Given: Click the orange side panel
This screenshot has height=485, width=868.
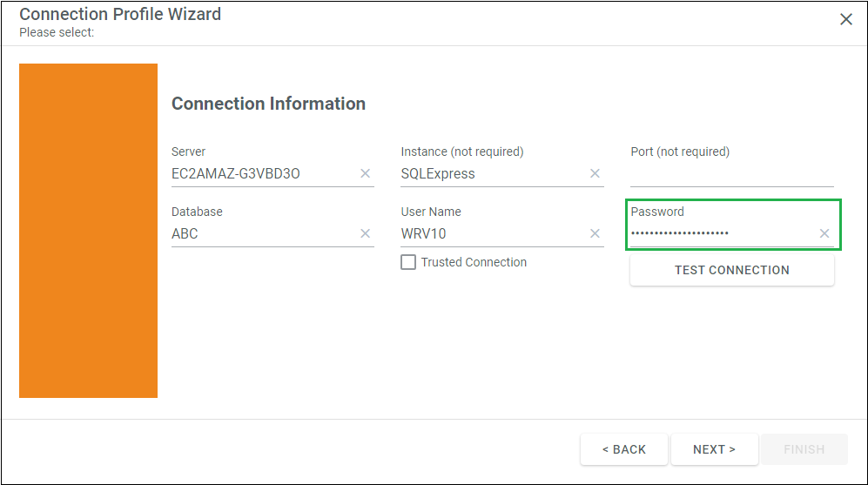Looking at the screenshot, I should tap(88, 231).
